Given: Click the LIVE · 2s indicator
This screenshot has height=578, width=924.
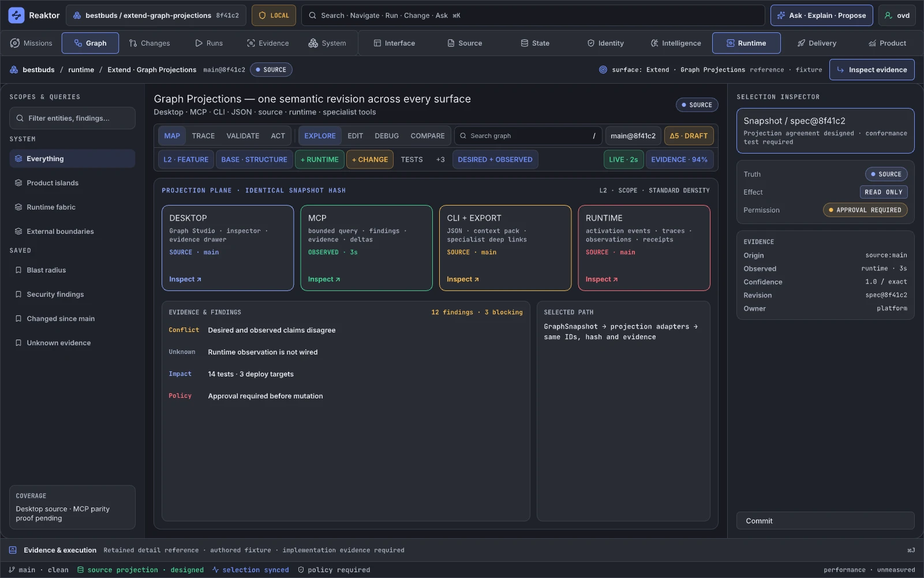Looking at the screenshot, I should pyautogui.click(x=623, y=160).
